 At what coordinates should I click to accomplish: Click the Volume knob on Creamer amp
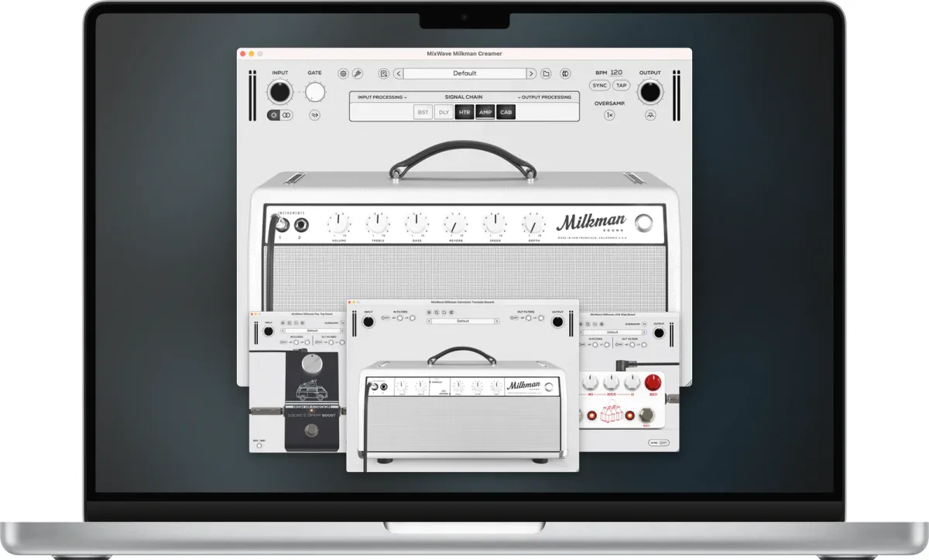(339, 224)
